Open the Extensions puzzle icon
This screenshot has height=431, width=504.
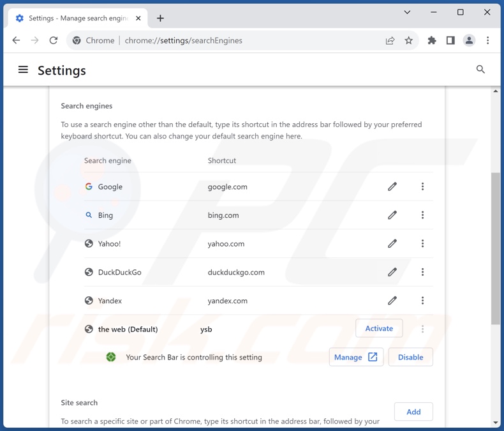coord(432,40)
